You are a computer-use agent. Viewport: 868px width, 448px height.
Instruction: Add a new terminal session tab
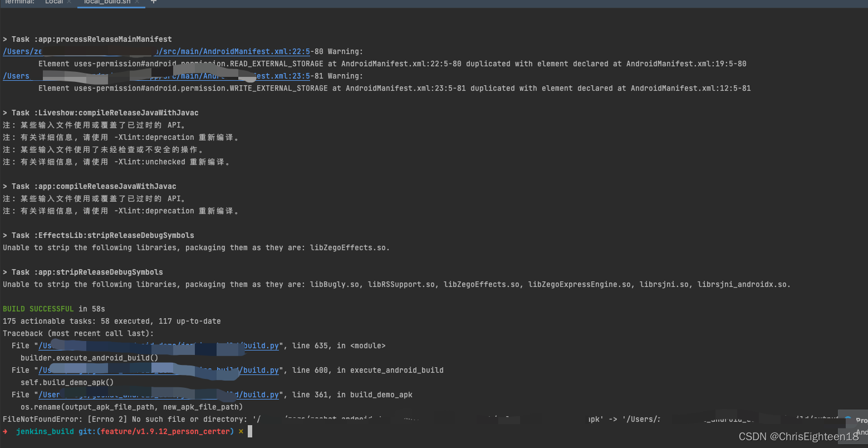154,2
